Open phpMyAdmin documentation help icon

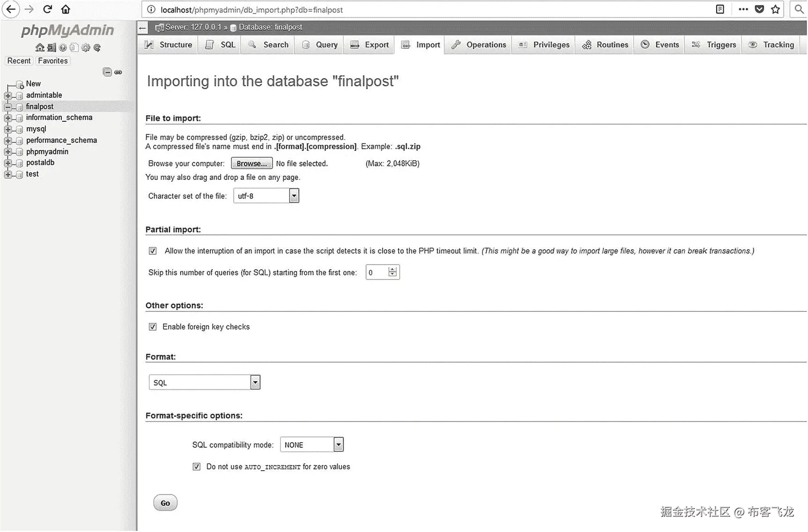(x=63, y=47)
